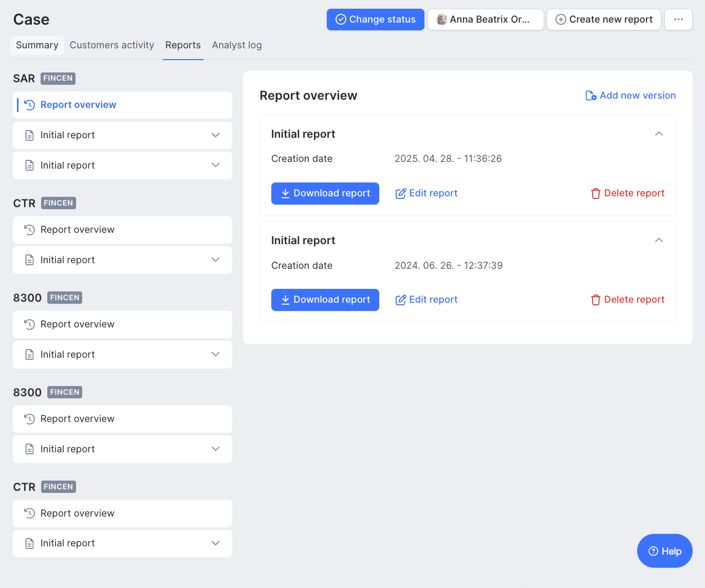Select SAR Report overview item
The width and height of the screenshot is (705, 588).
coord(122,105)
